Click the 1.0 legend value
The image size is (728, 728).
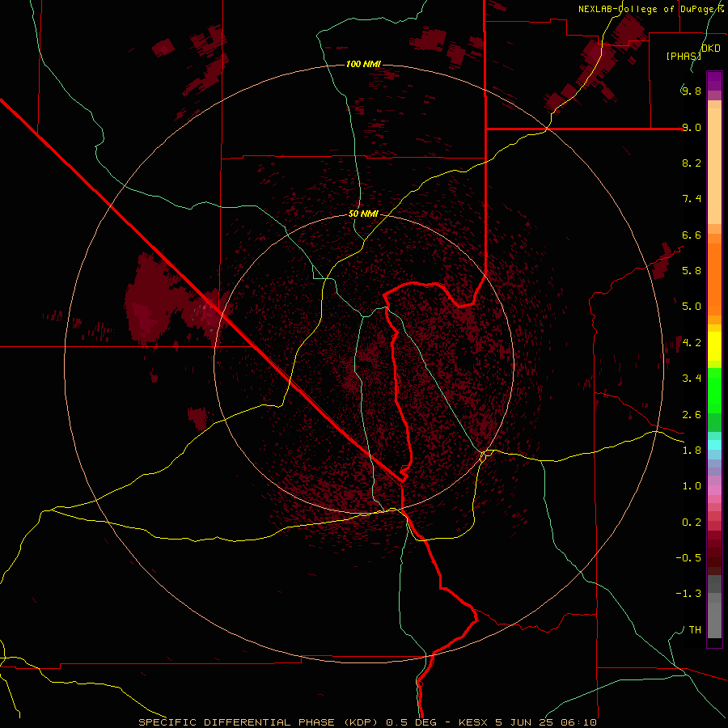pyautogui.click(x=692, y=486)
